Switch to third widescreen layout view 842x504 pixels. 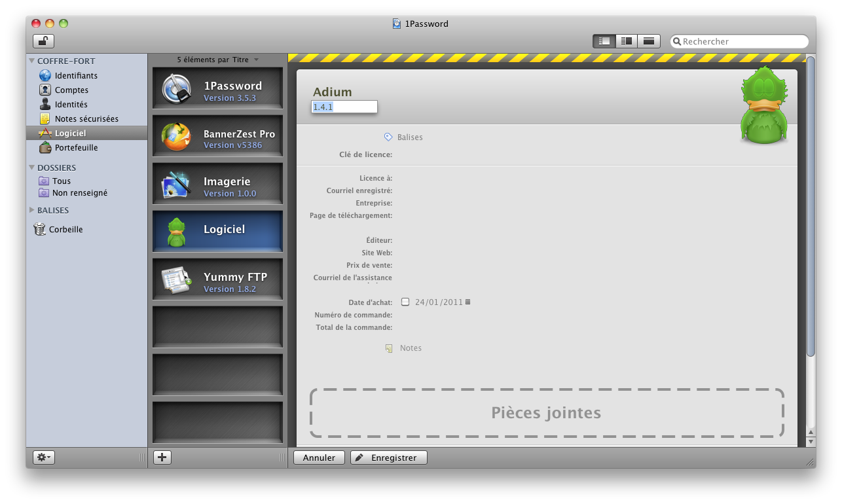(x=649, y=41)
